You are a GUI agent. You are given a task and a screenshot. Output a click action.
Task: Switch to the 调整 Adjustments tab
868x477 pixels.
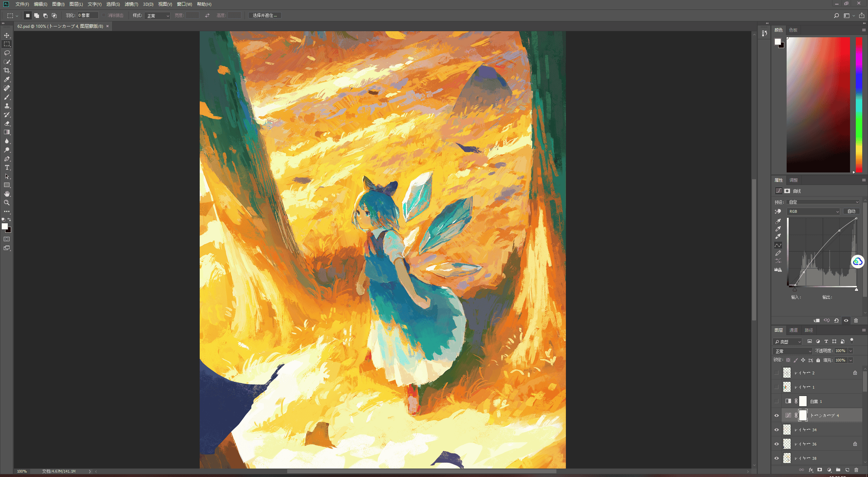pyautogui.click(x=793, y=180)
